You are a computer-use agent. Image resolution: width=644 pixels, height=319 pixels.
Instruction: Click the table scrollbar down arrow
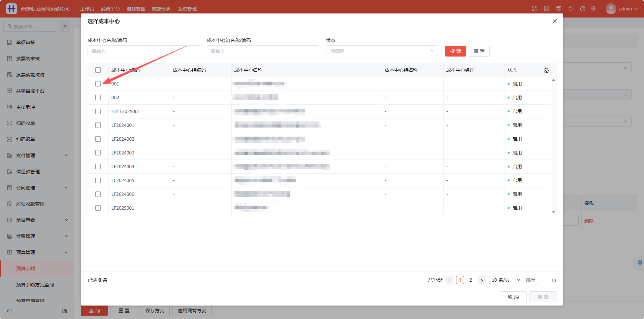553,212
